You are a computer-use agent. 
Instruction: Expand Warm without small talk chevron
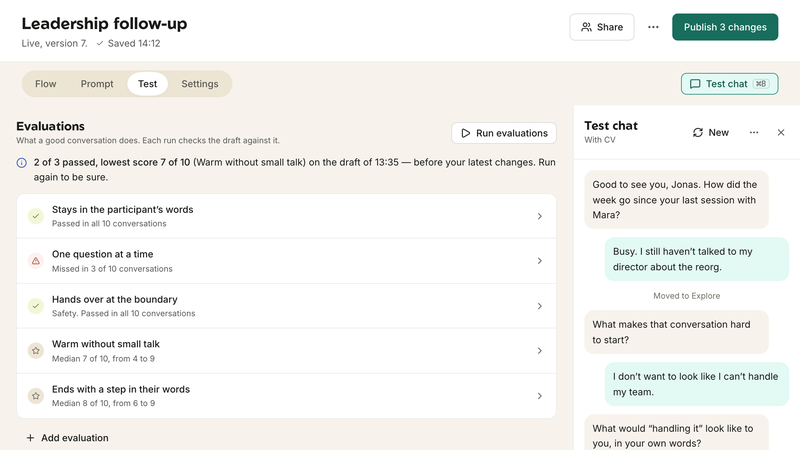click(x=539, y=351)
